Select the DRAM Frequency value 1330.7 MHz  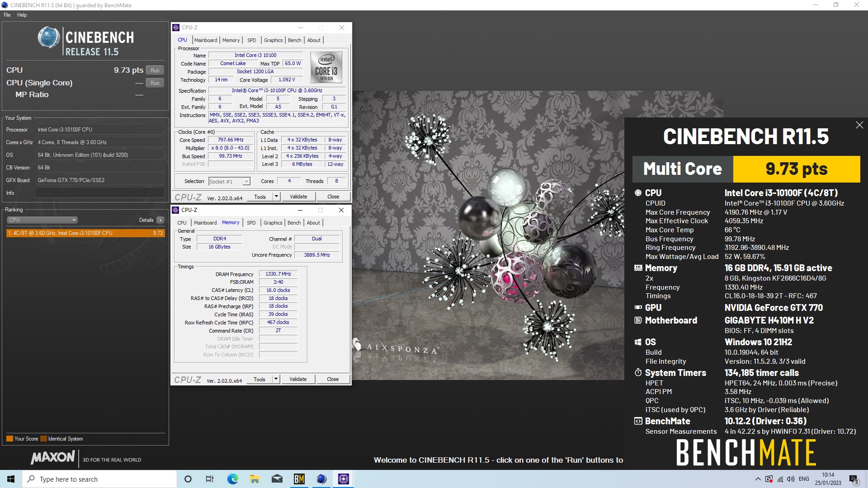(278, 274)
